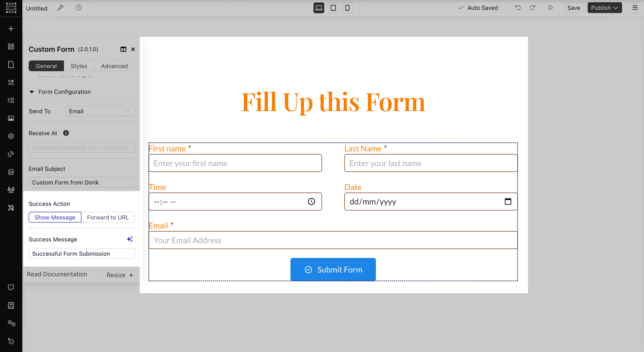
Task: Select Forward to URL success action
Action: (x=108, y=217)
